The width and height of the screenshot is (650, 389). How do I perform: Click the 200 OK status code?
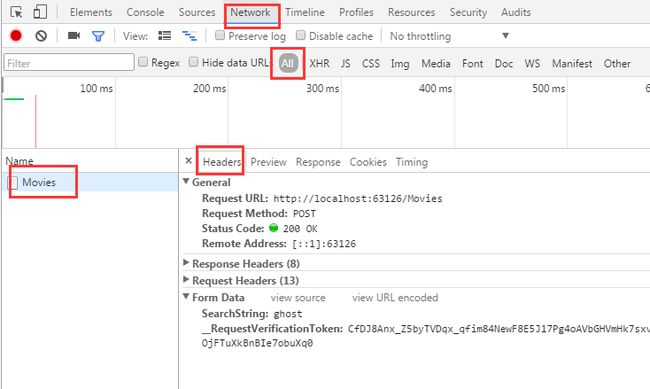[x=300, y=229]
